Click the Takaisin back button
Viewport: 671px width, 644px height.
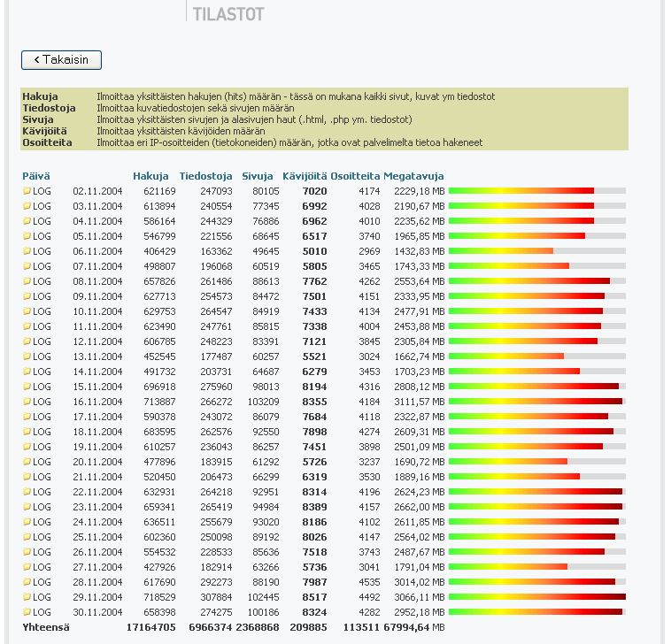click(61, 60)
